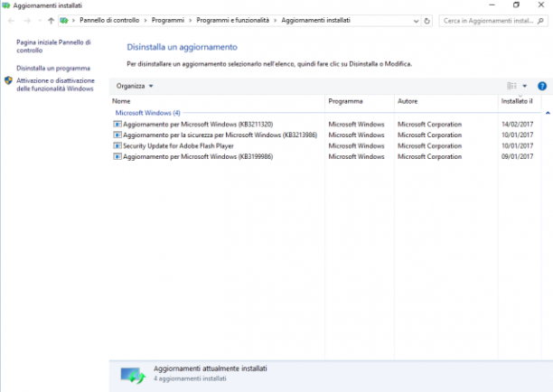Go forward with the Forward arrow
This screenshot has height=392, width=553.
tap(27, 21)
